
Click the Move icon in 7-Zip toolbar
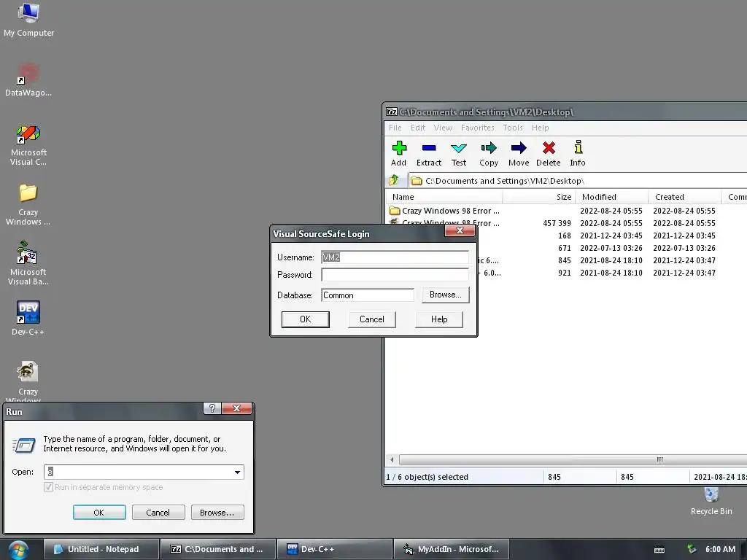[519, 148]
